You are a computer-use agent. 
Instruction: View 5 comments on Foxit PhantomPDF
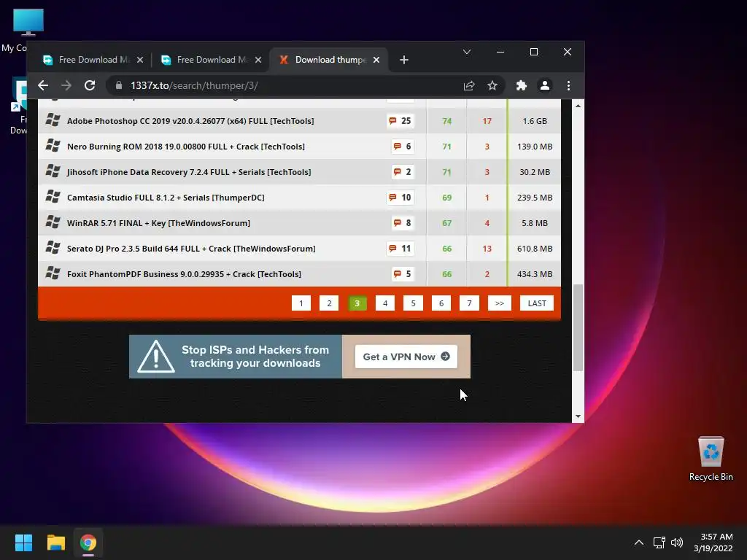tap(403, 274)
